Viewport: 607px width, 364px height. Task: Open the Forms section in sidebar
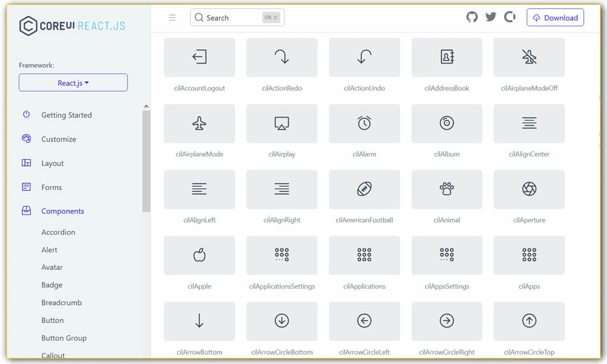point(51,187)
